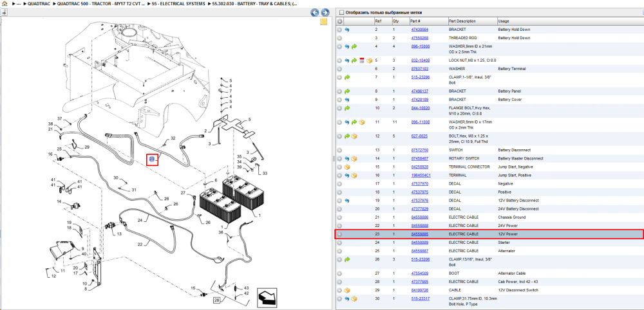Click add circle icon for Ref 23 row

(x=339, y=234)
